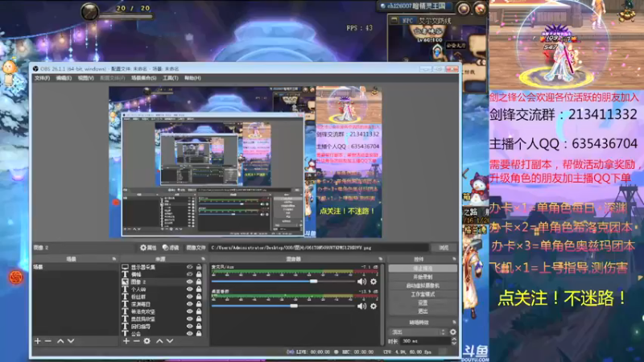Image resolution: width=644 pixels, height=362 pixels.
Task: Open the 场景集合(S) menu
Action: 144,78
